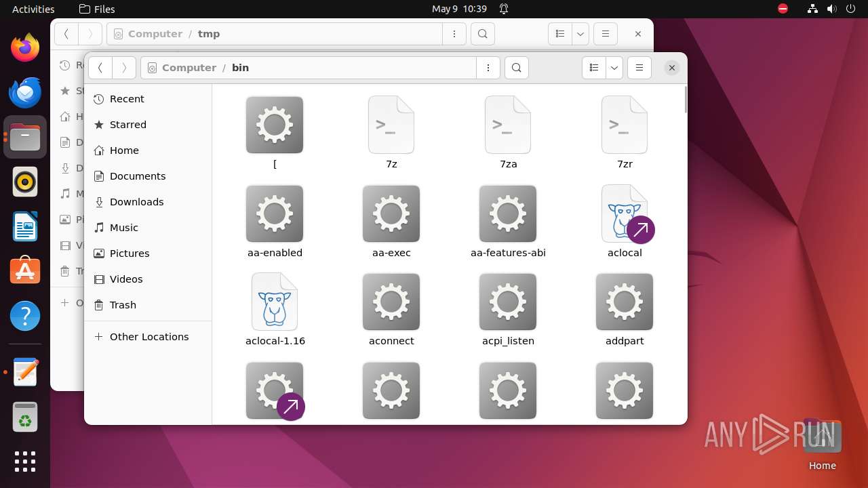
Task: Open Text Editor from the dock
Action: [x=25, y=372]
